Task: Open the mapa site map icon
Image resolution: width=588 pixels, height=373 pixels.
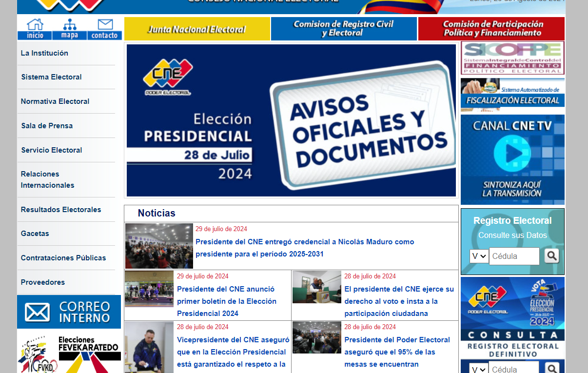Action: 70,29
